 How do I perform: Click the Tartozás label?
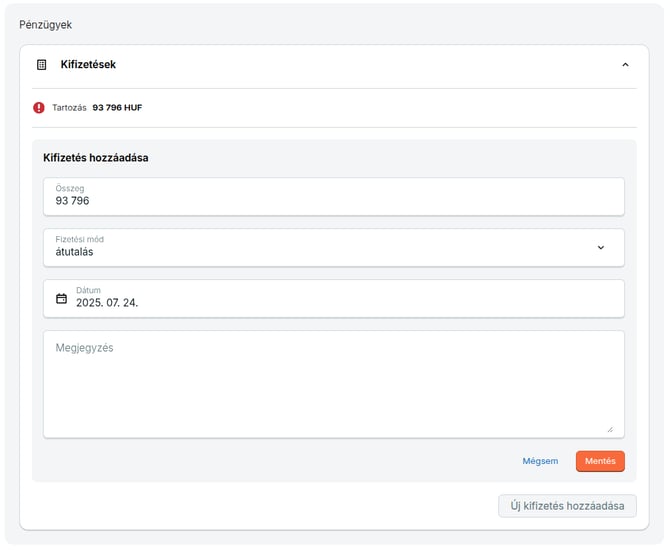pyautogui.click(x=69, y=108)
